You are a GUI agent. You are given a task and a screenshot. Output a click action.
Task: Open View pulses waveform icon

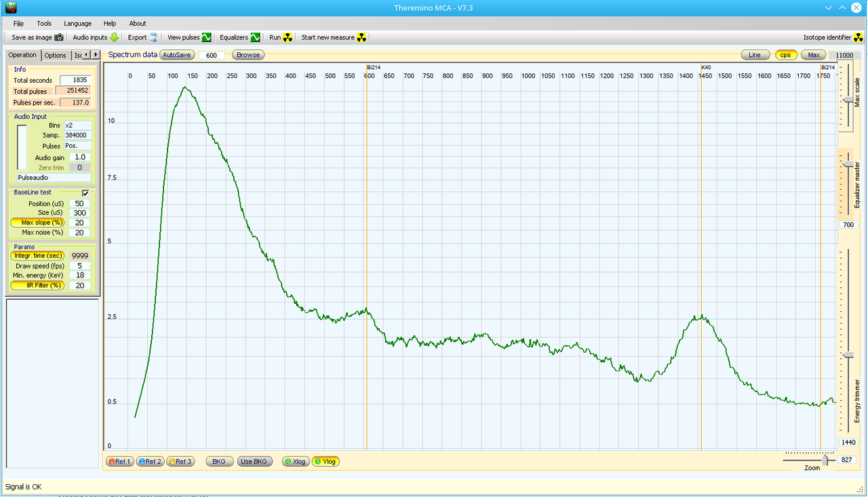pos(206,37)
